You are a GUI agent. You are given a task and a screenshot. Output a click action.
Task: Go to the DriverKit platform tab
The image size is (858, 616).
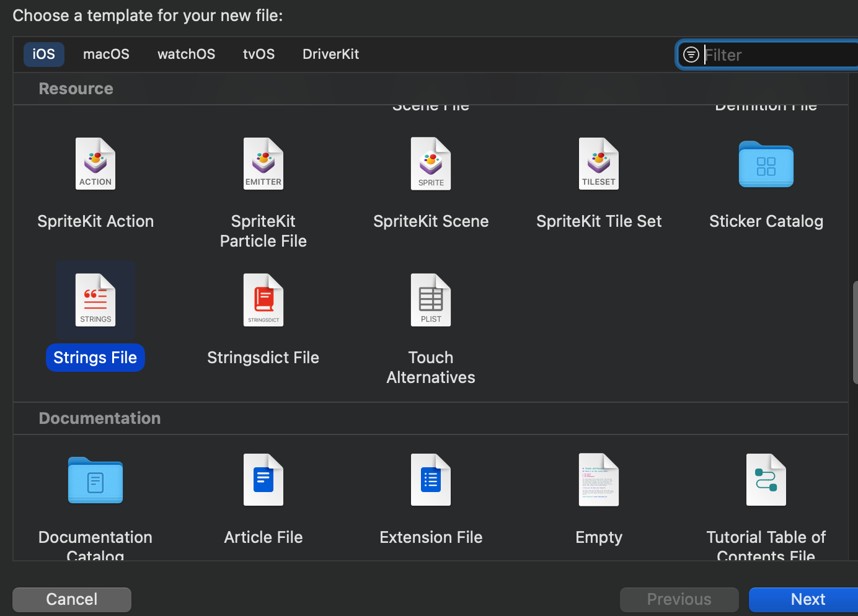[x=330, y=54]
